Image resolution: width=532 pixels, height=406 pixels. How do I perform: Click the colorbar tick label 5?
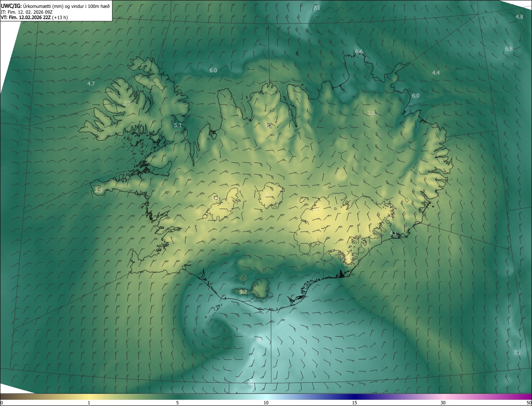coord(177,403)
